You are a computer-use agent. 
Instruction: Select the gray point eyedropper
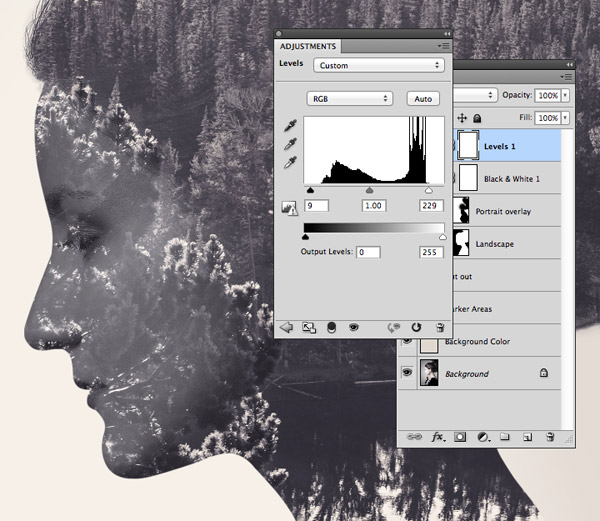(290, 144)
